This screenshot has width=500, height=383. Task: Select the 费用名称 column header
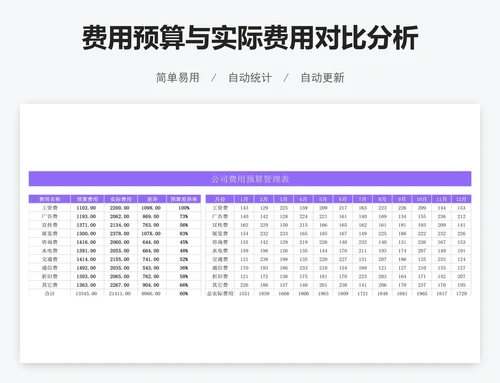point(50,199)
